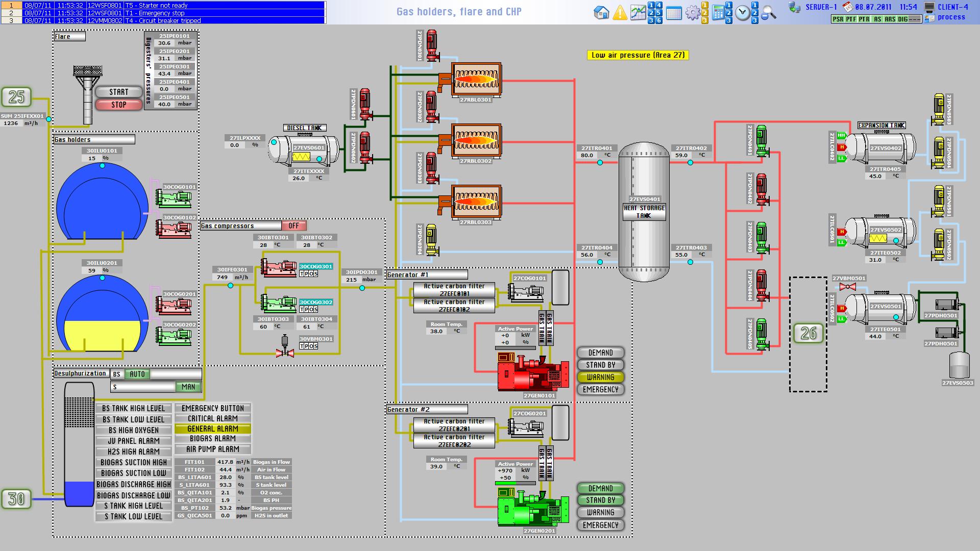Toggle the Gas compressors OFF switch

(x=294, y=226)
